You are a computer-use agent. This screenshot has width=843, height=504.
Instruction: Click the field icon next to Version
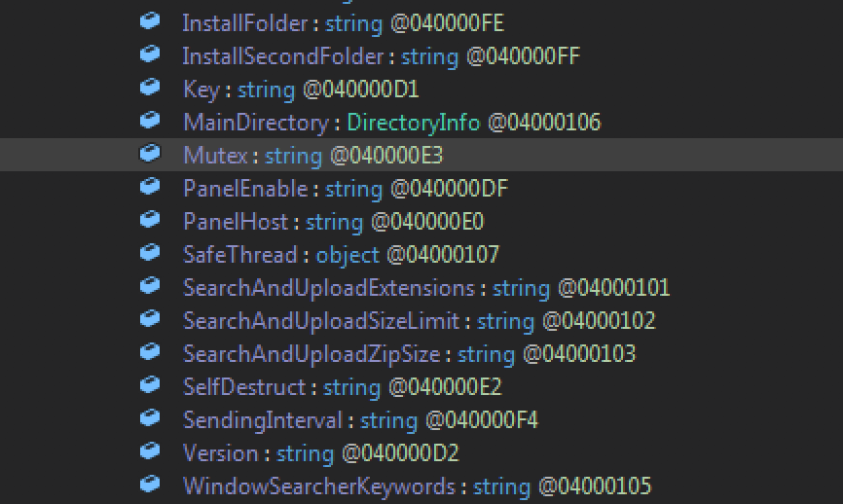(x=150, y=451)
